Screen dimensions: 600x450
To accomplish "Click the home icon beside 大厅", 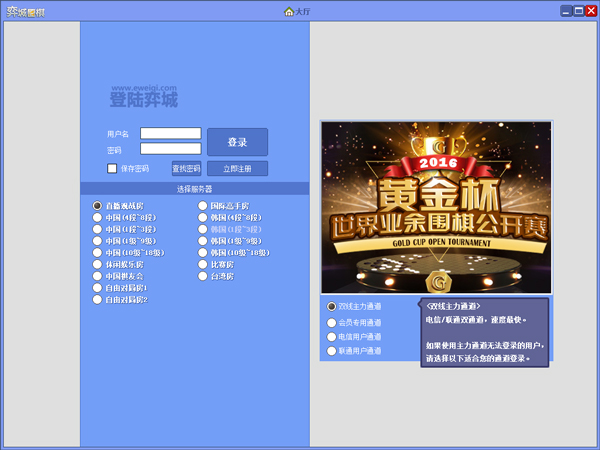I will coord(289,11).
